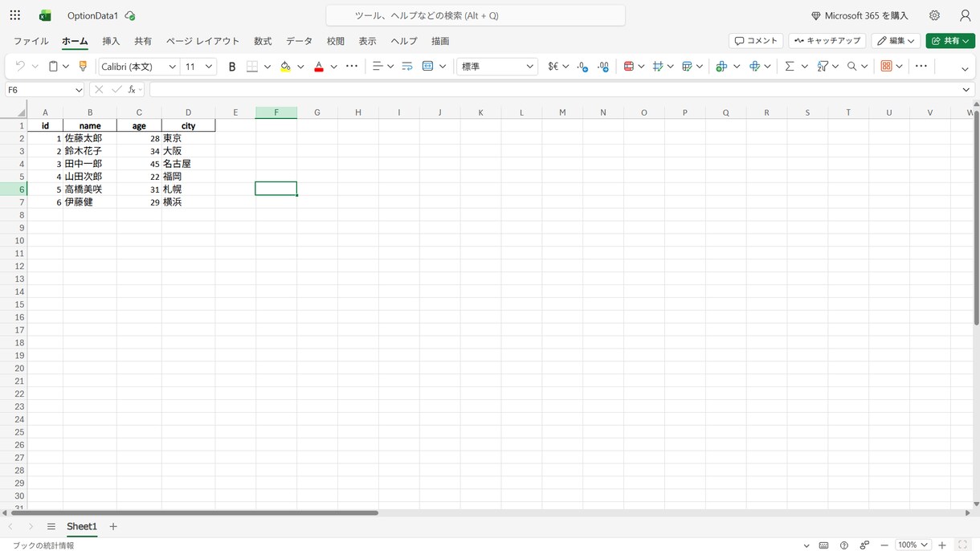This screenshot has width=980, height=551.
Task: Expand the fill color dropdown arrow
Action: point(300,67)
